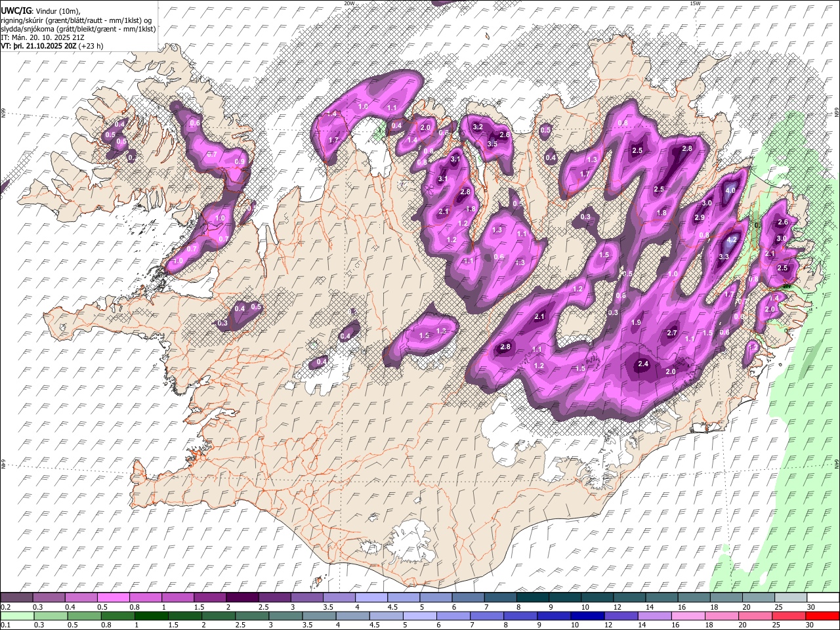Click the '0.1' label under lower legend row

5,625
